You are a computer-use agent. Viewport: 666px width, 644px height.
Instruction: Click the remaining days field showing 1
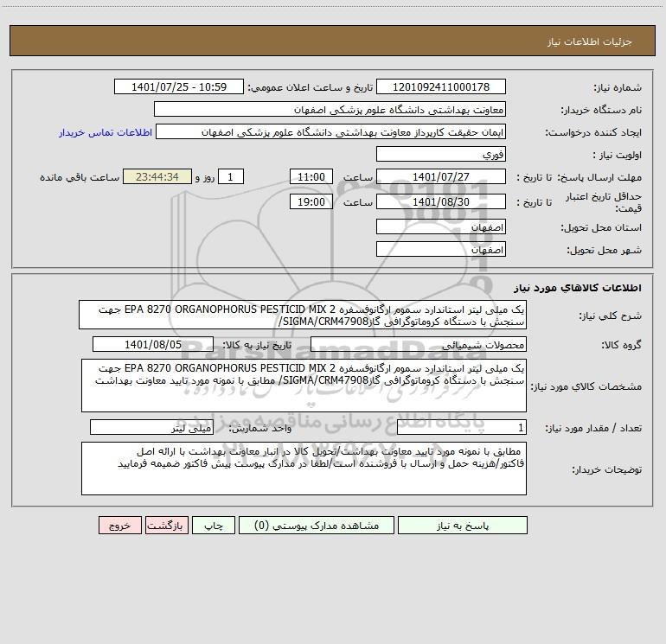231,176
